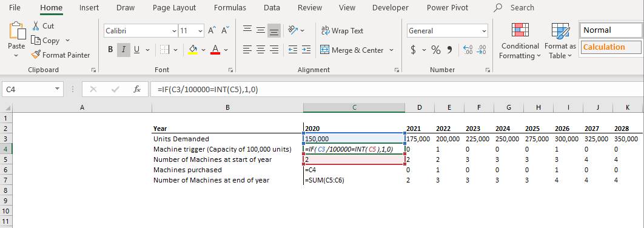
Task: Toggle Center horizontal alignment
Action: (x=260, y=50)
